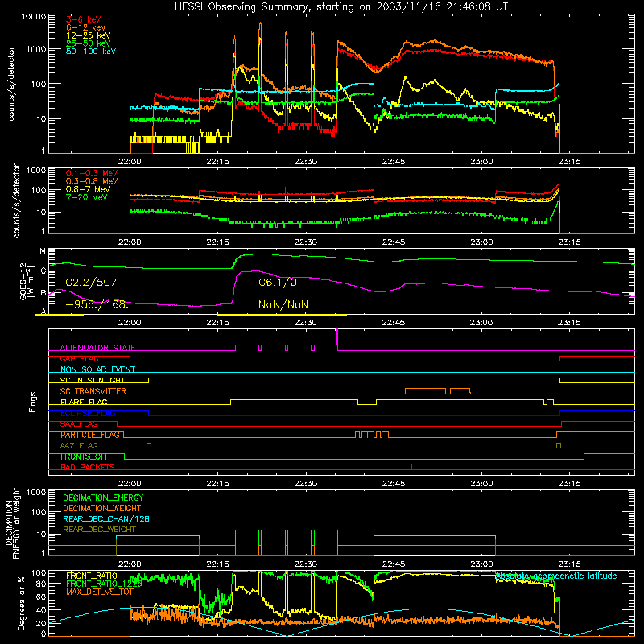Select the 6-12 keV legend label
The image size is (644, 644).
(86, 27)
